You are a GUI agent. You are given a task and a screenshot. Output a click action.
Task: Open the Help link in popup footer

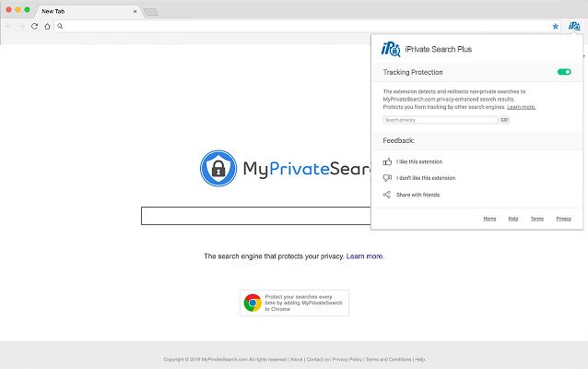513,219
